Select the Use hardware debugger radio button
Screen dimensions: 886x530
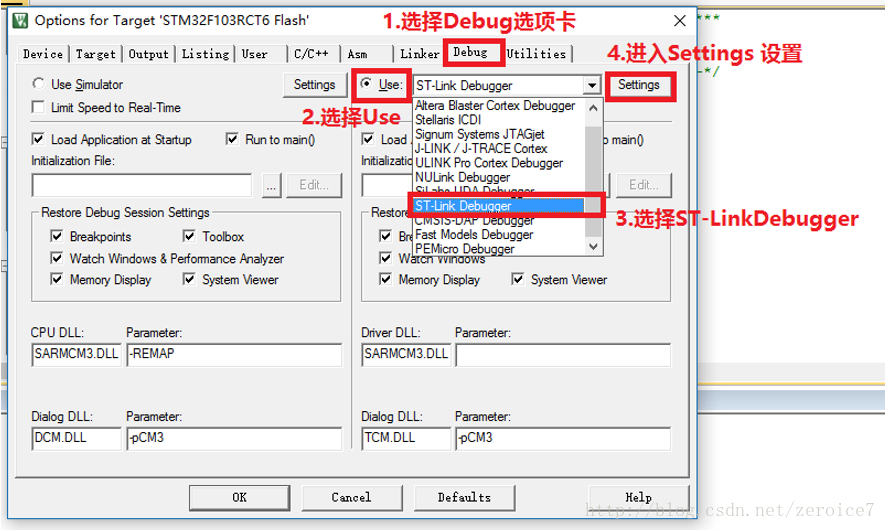(x=366, y=84)
